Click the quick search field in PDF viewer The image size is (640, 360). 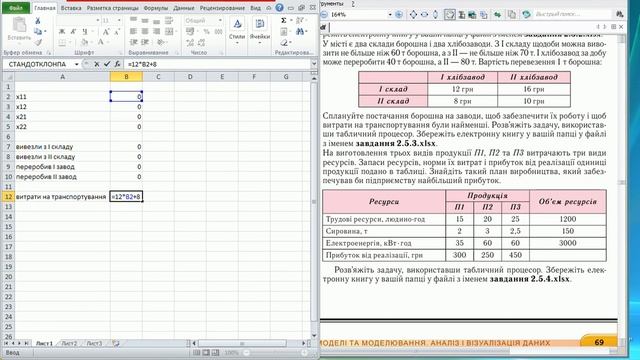pos(572,14)
